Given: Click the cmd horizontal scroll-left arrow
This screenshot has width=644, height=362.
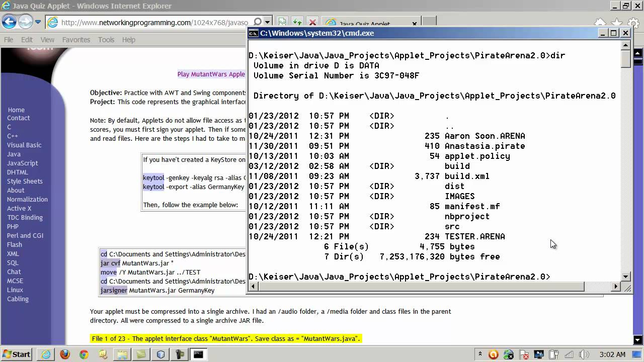Looking at the screenshot, I should [253, 287].
